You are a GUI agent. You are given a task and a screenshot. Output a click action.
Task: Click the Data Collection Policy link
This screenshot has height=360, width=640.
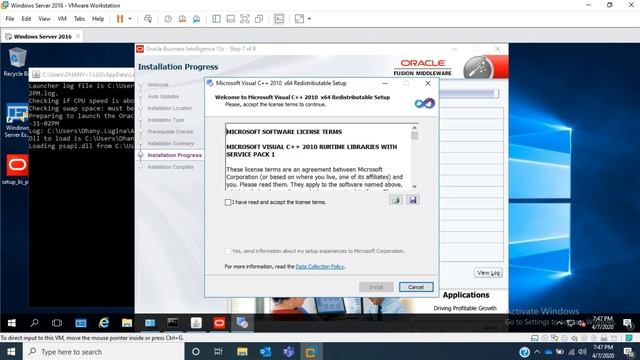(320, 267)
